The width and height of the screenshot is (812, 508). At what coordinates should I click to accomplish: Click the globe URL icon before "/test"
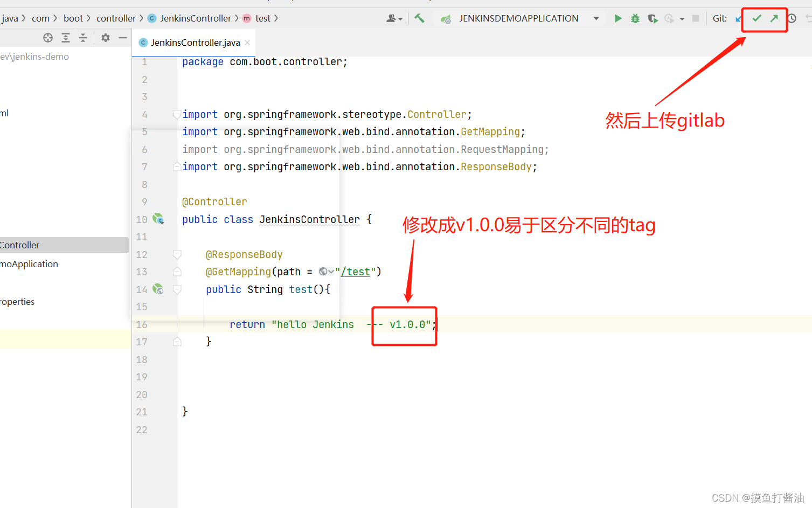(323, 272)
